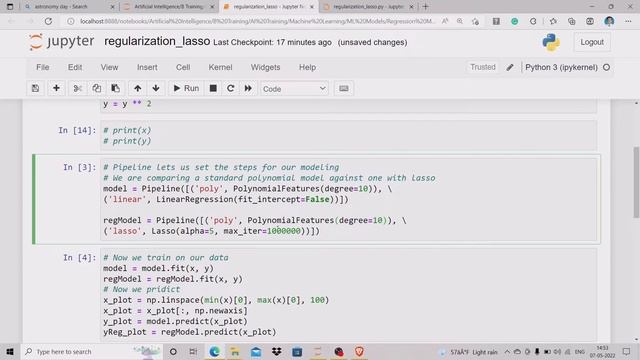The width and height of the screenshot is (640, 360).
Task: Click the Last Checkpoint text
Action: [272, 42]
